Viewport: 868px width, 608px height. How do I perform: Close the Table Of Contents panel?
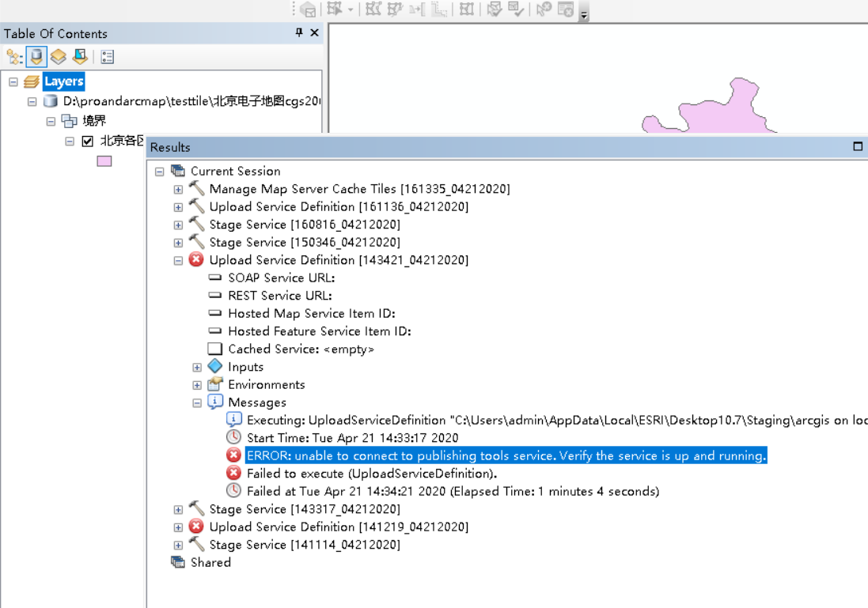click(x=313, y=33)
